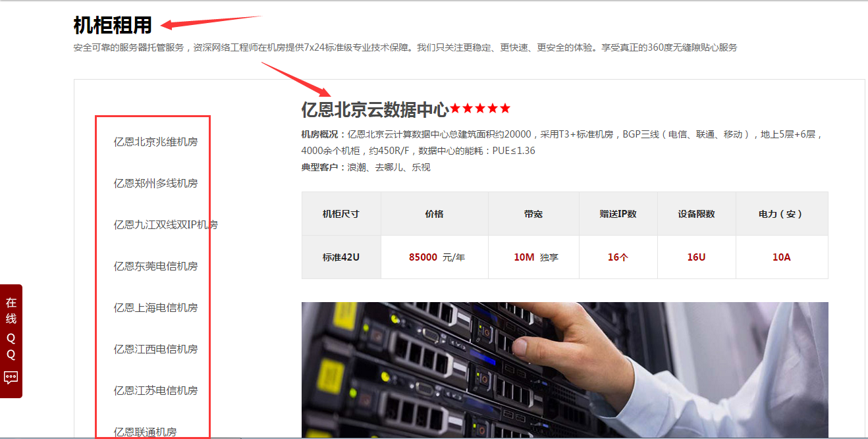
Task: Click the last red star rating icon
Action: point(504,109)
